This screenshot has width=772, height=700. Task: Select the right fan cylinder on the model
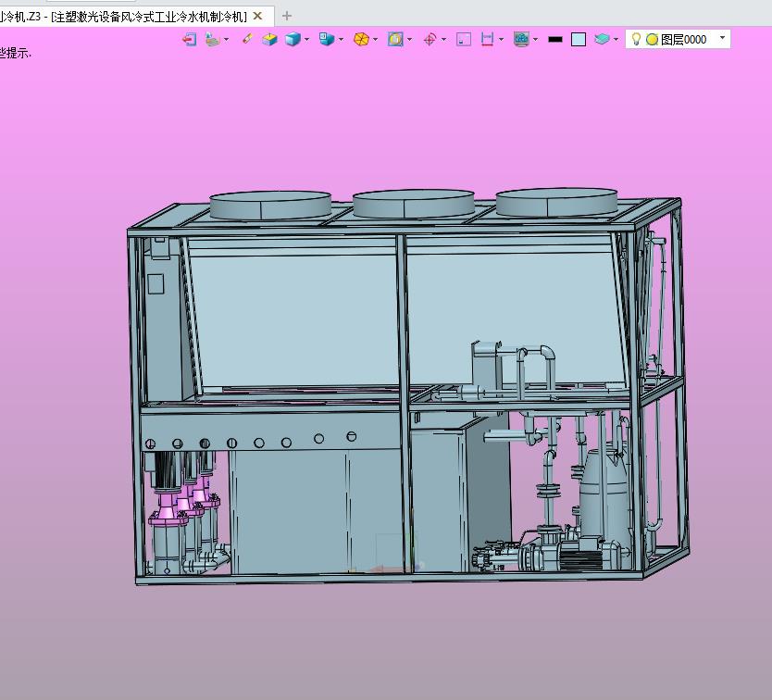(556, 201)
